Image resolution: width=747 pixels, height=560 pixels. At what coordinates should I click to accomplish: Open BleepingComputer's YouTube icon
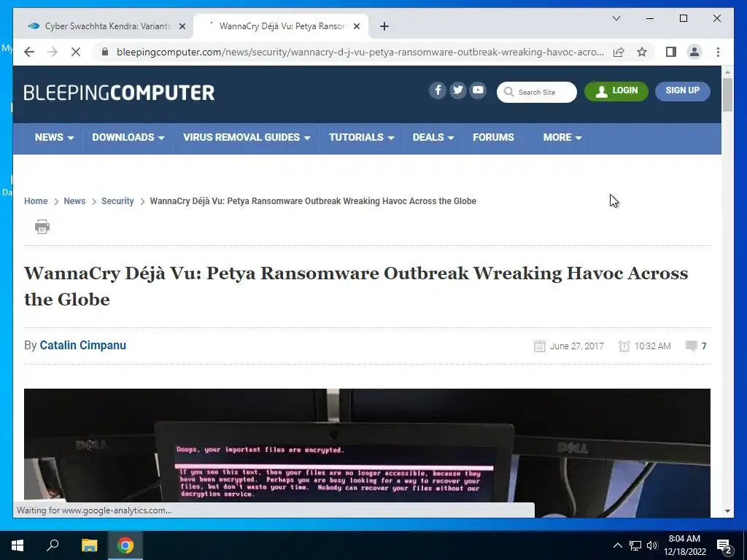478,90
